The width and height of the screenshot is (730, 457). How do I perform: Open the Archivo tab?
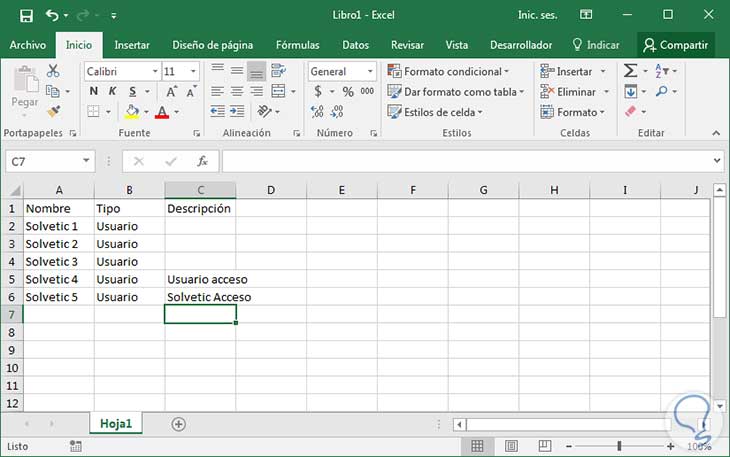coord(27,45)
